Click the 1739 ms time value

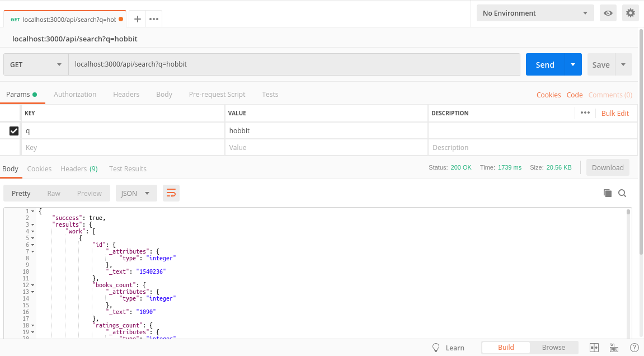point(510,167)
